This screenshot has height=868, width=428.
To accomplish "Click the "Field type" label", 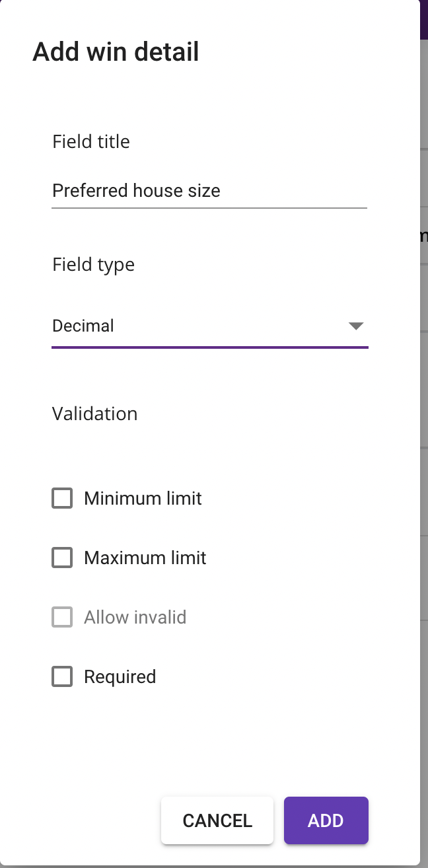I will coord(93,264).
